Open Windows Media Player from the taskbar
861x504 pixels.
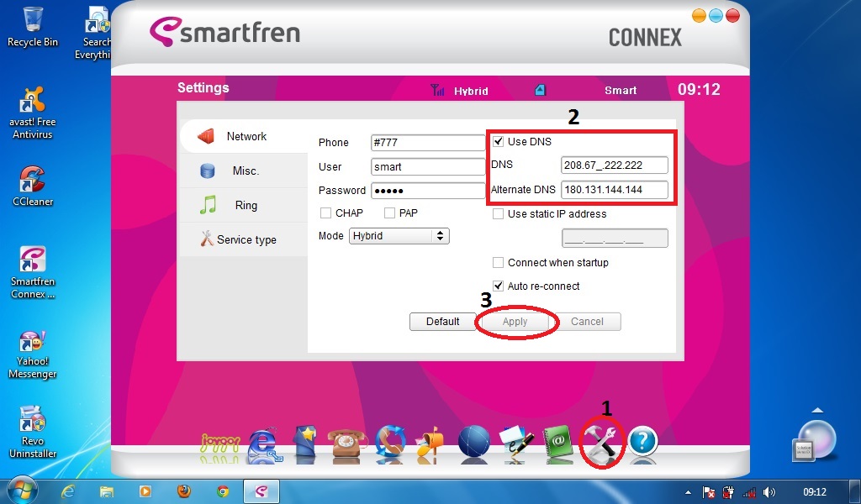coord(145,491)
